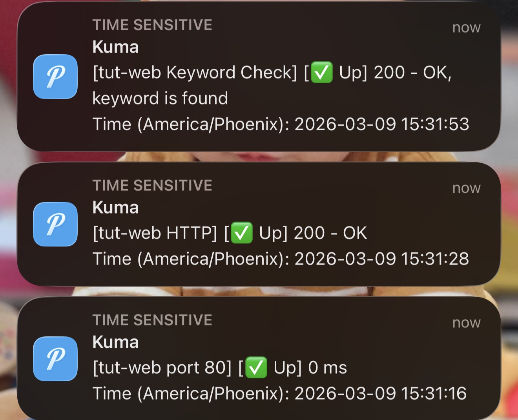Image resolution: width=518 pixels, height=420 pixels.
Task: Click the TIME SENSITIVE label on the top alert
Action: pos(152,24)
